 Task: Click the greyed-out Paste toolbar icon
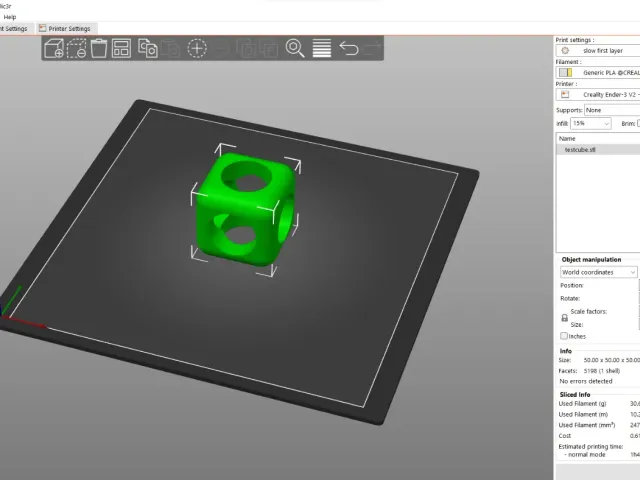(171, 48)
